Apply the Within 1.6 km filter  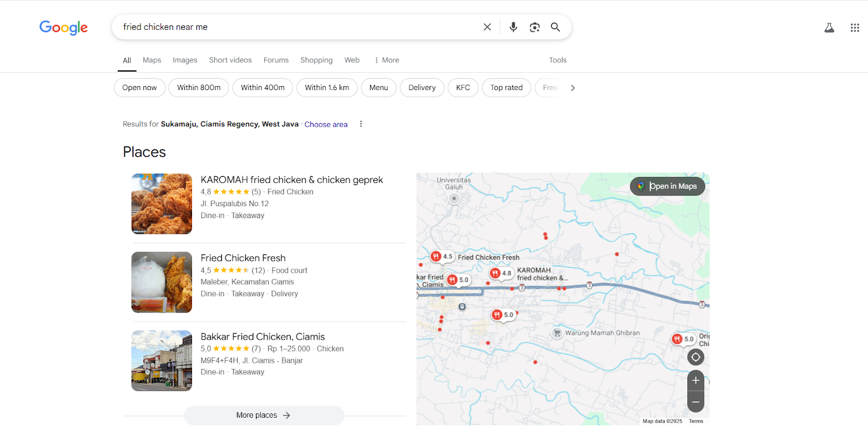(327, 88)
